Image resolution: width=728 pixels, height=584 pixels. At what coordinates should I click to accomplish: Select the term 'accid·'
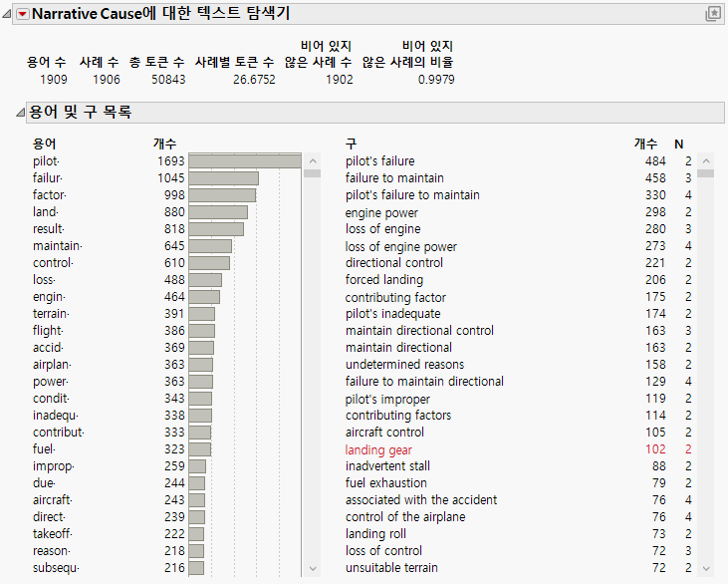[48, 348]
